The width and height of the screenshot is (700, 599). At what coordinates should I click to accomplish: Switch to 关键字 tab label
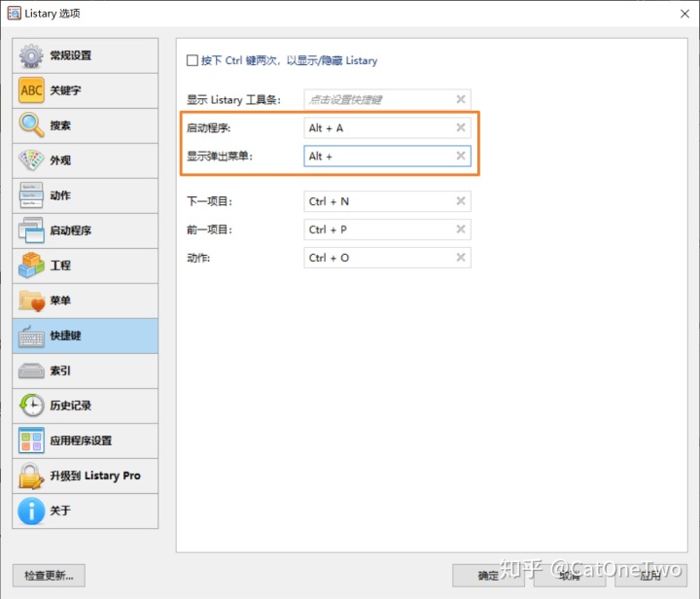click(x=66, y=90)
